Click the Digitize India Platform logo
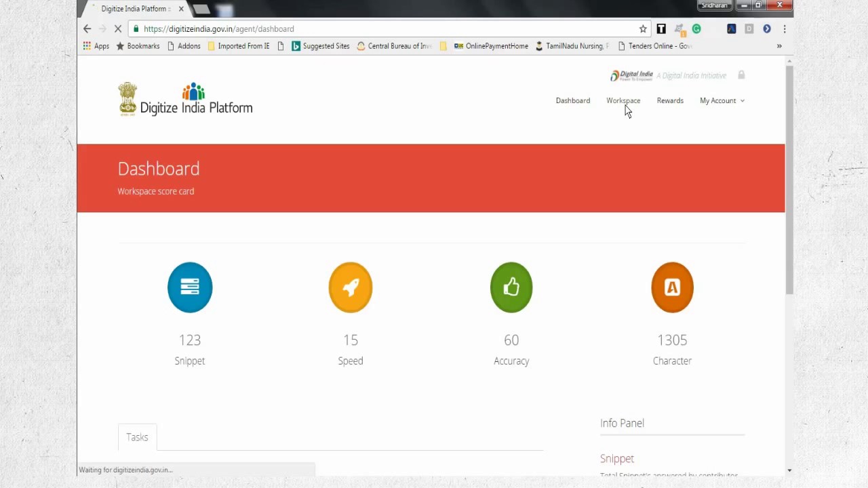 coord(185,100)
